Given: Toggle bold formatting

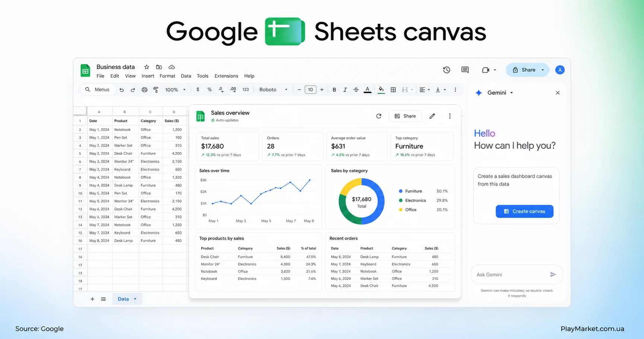Looking at the screenshot, I should (x=334, y=90).
